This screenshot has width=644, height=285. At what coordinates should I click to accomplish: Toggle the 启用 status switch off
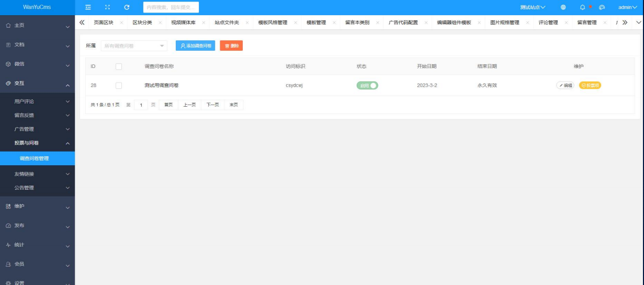tap(367, 85)
